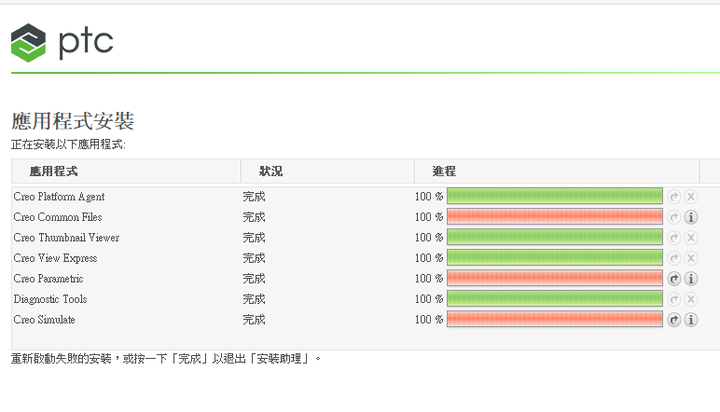
Task: Click the 正在安裝以下應用程式 subtitle
Action: pyautogui.click(x=68, y=145)
